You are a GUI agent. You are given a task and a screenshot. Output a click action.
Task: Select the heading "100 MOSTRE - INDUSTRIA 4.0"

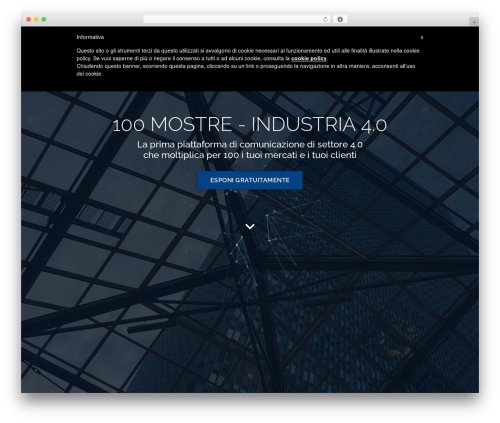coord(250,125)
